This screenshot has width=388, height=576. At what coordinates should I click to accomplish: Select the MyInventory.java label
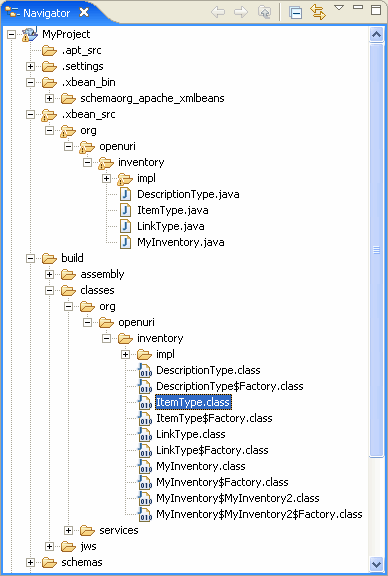tap(180, 242)
